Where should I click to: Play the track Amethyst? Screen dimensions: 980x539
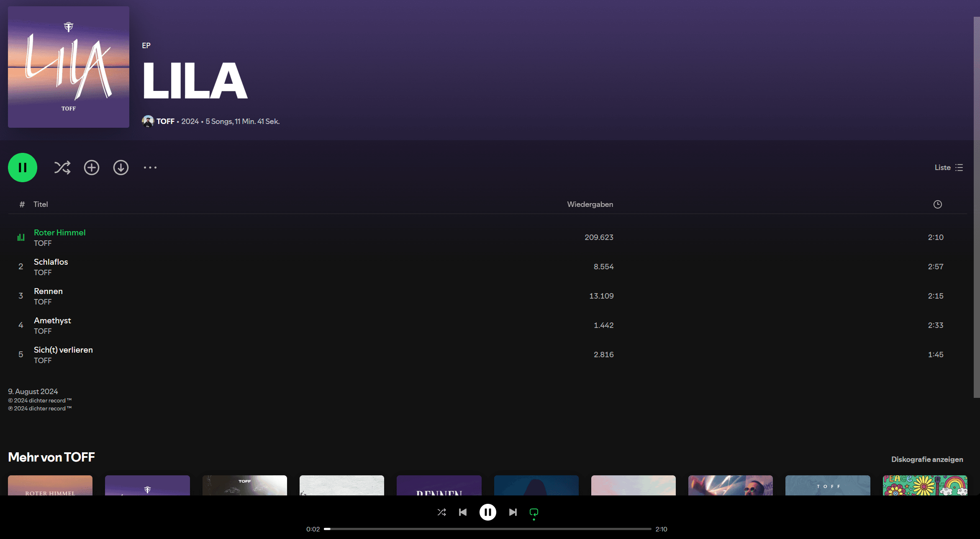click(x=53, y=320)
